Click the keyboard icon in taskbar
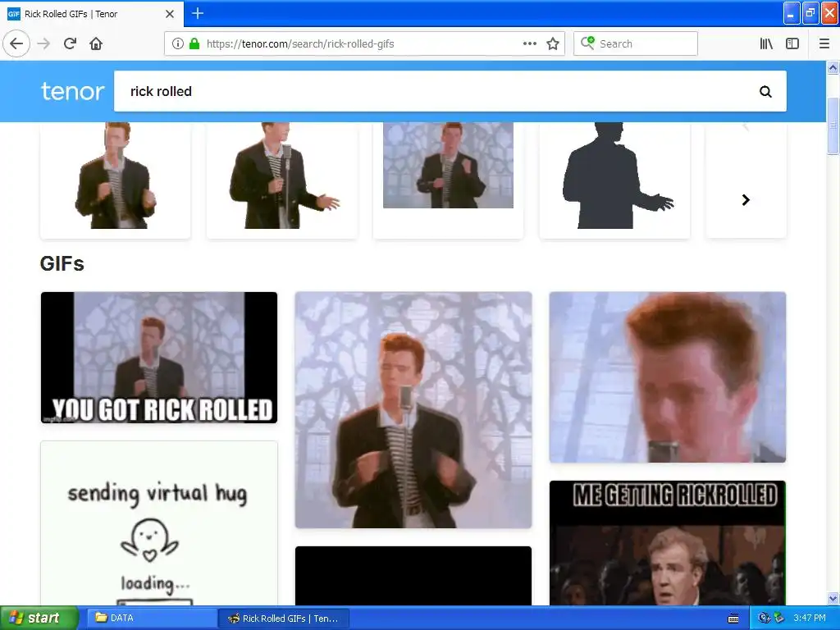 point(733,619)
